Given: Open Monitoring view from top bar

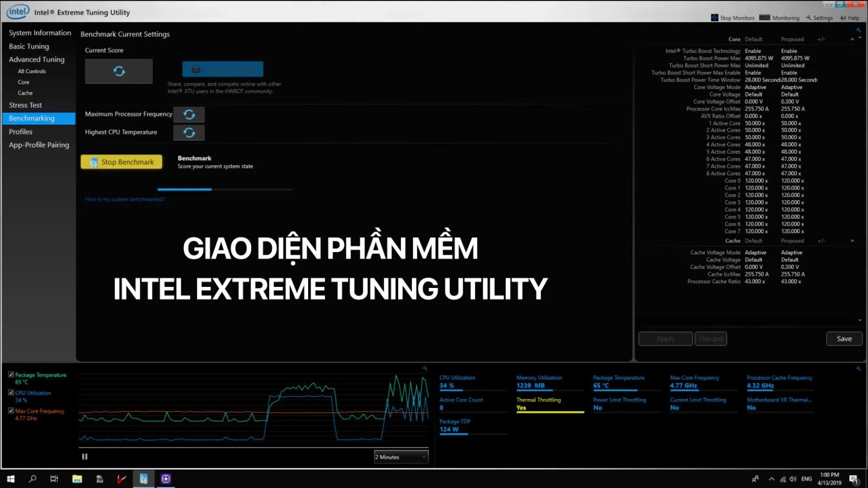Looking at the screenshot, I should pos(780,18).
